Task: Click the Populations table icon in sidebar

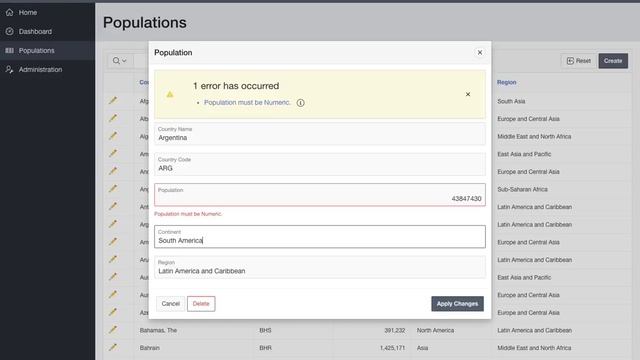Action: (9, 51)
